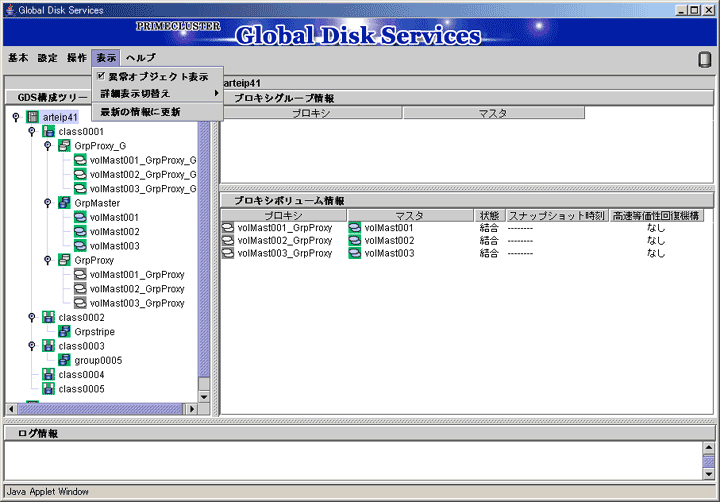Click the class0003 class icon

point(48,346)
